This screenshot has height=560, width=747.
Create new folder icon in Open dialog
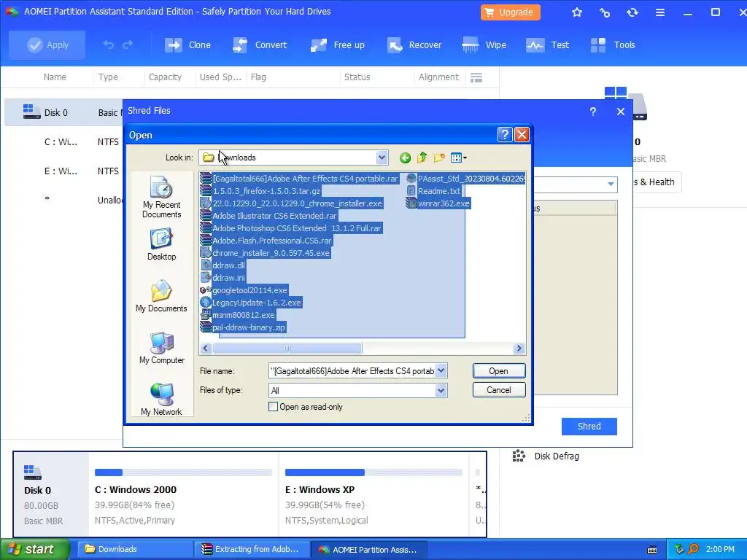pos(439,157)
